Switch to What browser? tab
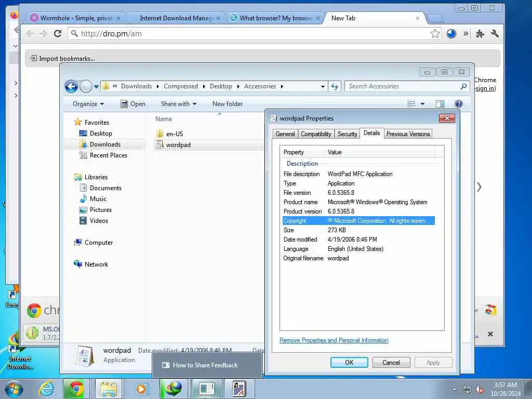 [275, 18]
